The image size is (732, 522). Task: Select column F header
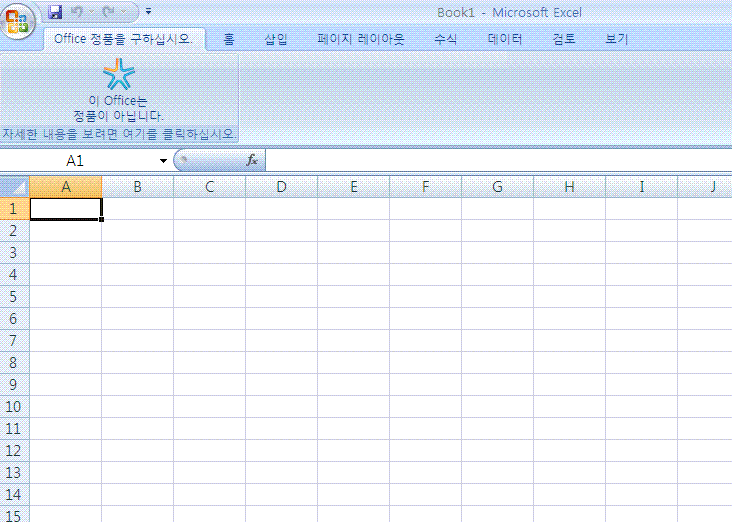(x=425, y=187)
